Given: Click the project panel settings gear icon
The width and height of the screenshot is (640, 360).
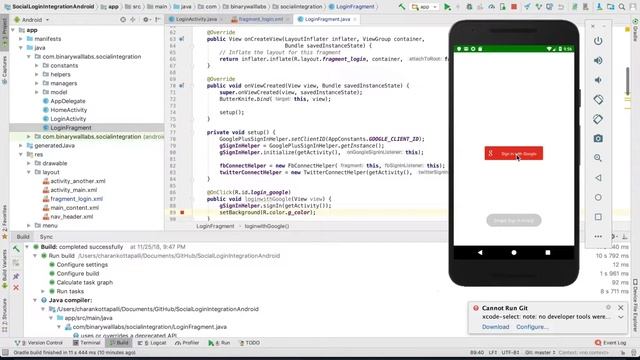Looking at the screenshot, I should click(146, 19).
